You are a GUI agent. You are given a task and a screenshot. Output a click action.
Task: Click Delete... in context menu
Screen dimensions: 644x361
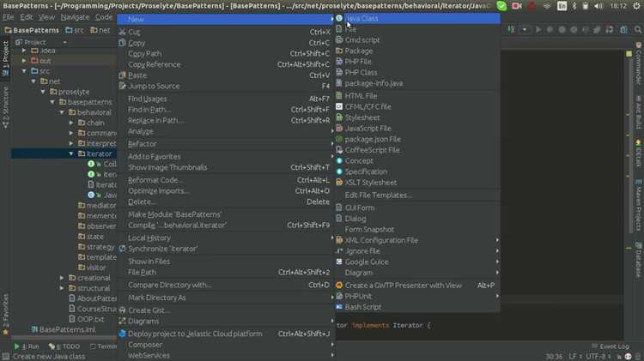225,202
